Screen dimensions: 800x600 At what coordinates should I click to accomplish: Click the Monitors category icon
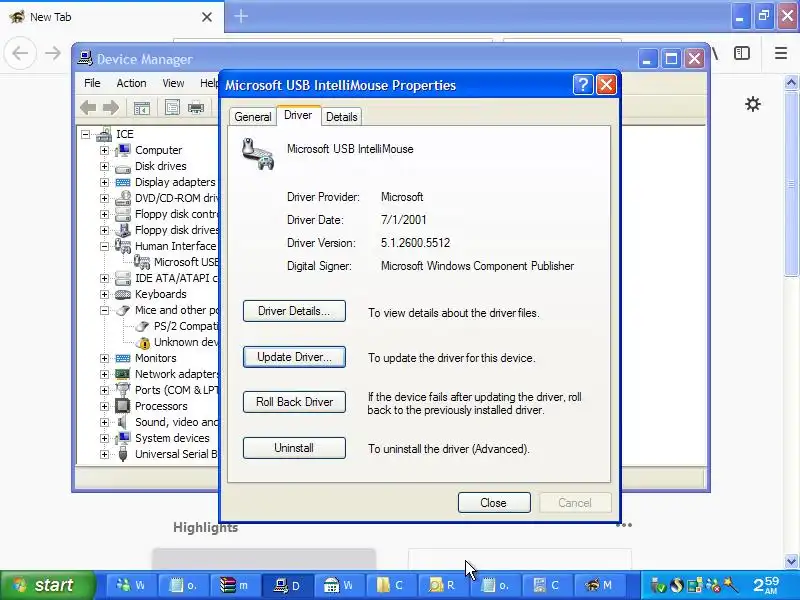pyautogui.click(x=122, y=358)
